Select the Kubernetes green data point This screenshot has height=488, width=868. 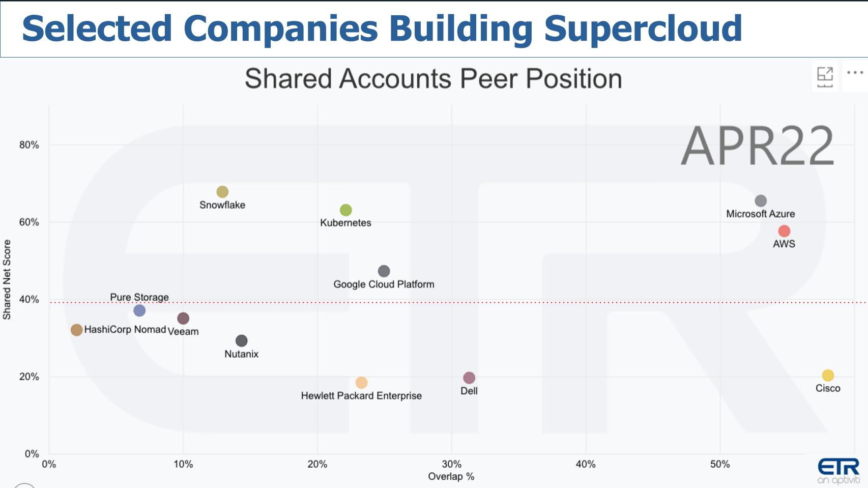click(345, 210)
